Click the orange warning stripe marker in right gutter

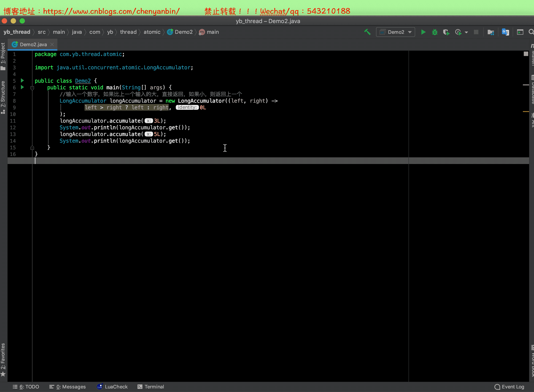point(526,111)
